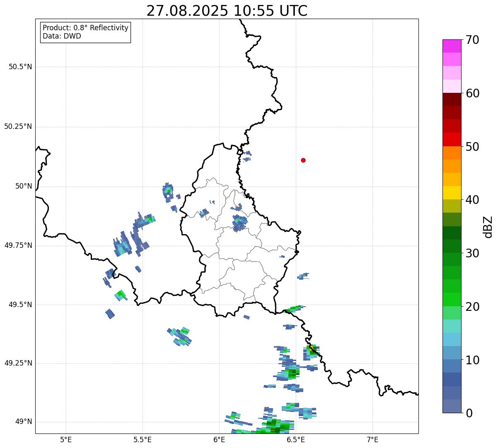The height and width of the screenshot is (448, 498).
Task: Click the 49.75°N latitude tick label
Action: tap(18, 245)
